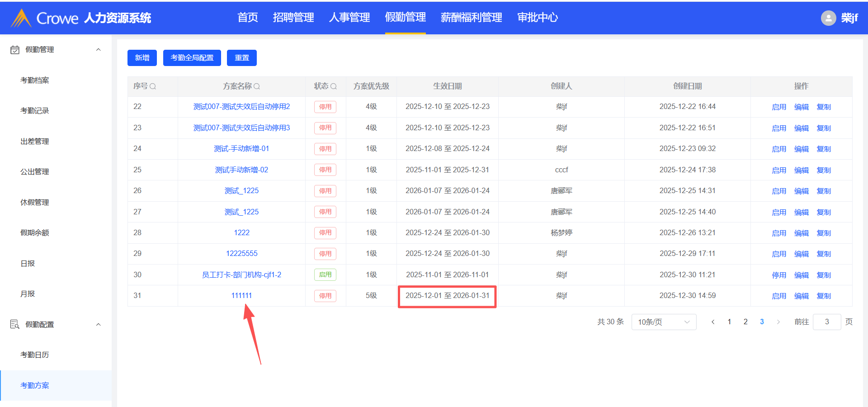Go to page 2

[x=745, y=322]
